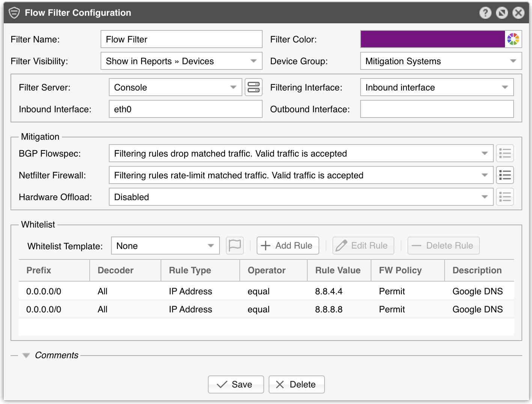Click IP Address in the 8.8.8.8 row
The image size is (532, 404).
tap(191, 309)
